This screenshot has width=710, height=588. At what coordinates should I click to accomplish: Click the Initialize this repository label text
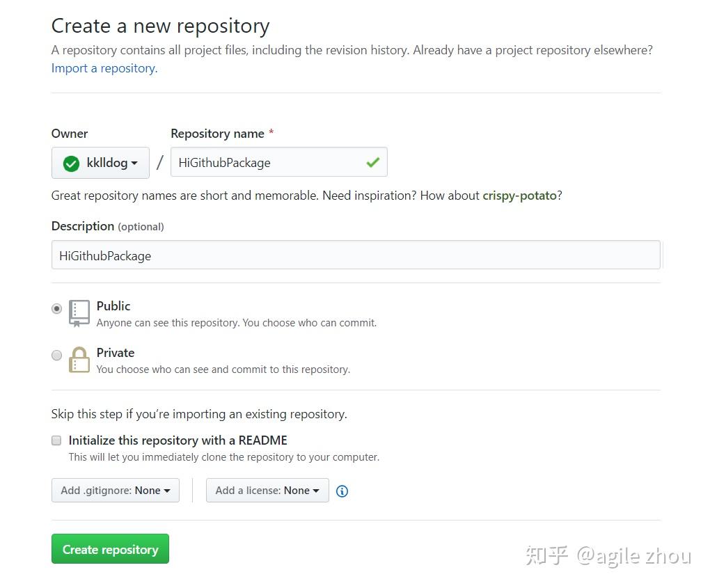(x=177, y=440)
